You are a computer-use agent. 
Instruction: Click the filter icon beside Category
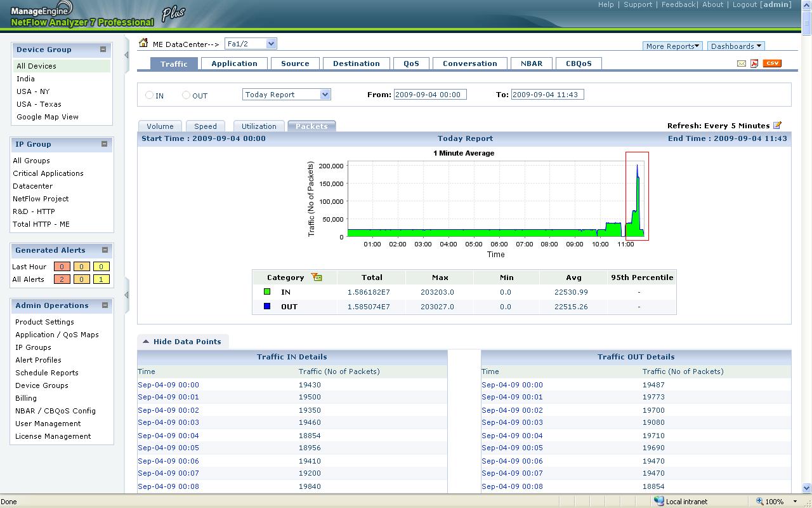pos(317,277)
